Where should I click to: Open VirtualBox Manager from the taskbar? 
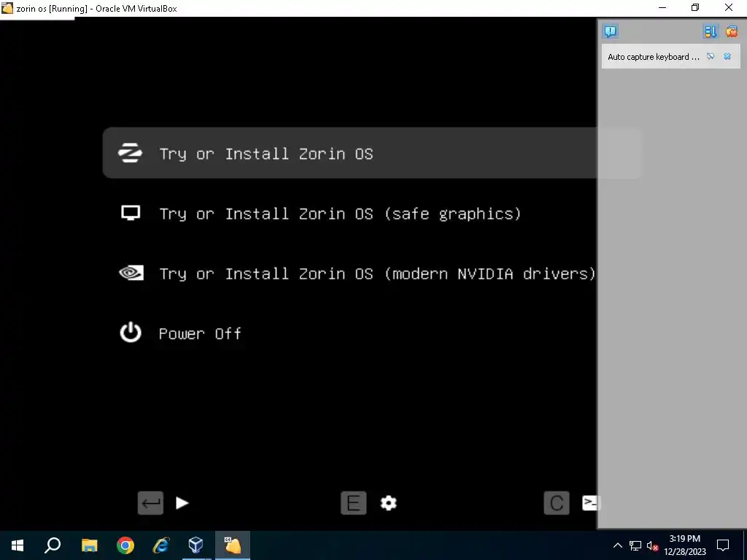(x=196, y=545)
